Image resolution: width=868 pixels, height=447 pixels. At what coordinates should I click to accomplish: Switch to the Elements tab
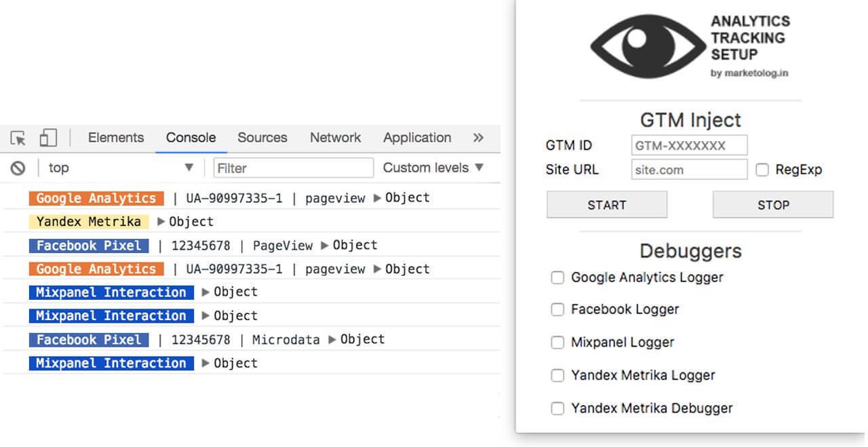(116, 138)
